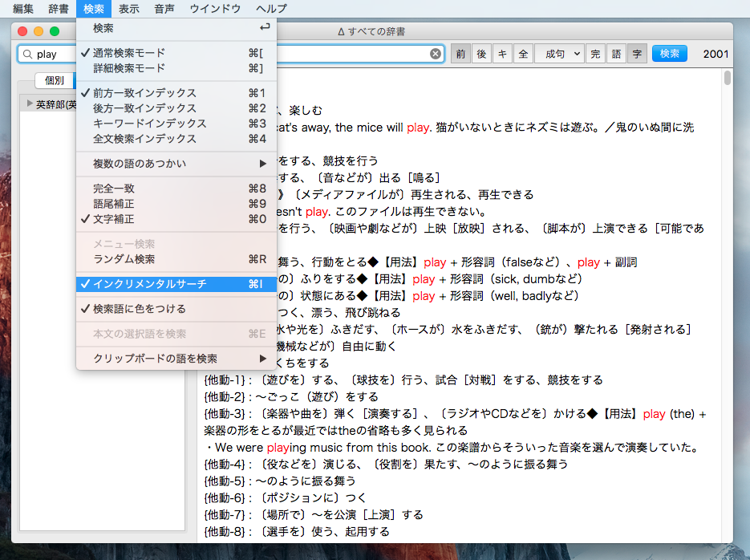Turn off 文字補正 in the menu
Image resolution: width=750 pixels, height=560 pixels.
[113, 219]
